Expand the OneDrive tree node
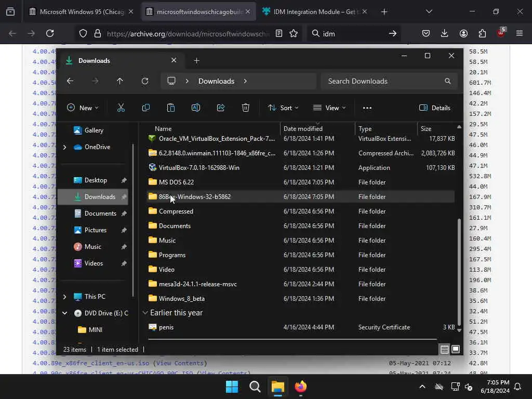 [x=64, y=147]
